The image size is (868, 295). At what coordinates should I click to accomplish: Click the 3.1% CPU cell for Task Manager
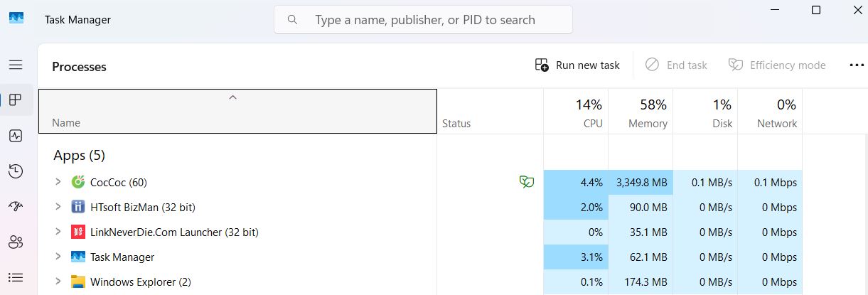pyautogui.click(x=576, y=257)
